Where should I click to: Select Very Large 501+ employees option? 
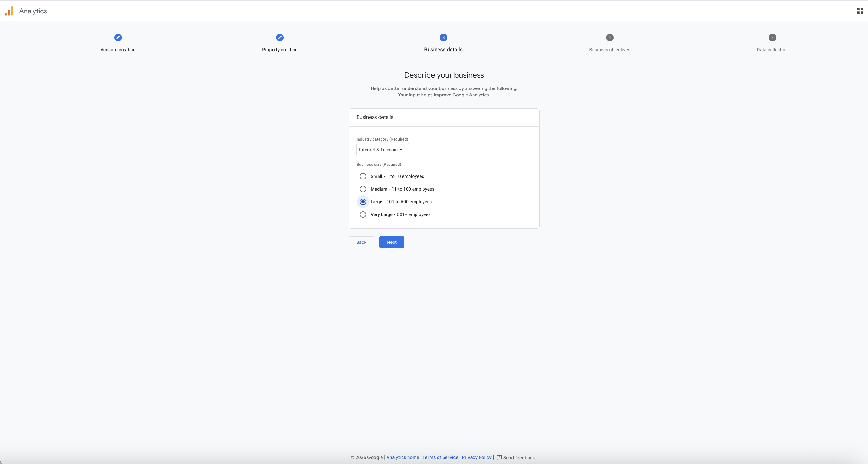point(363,214)
